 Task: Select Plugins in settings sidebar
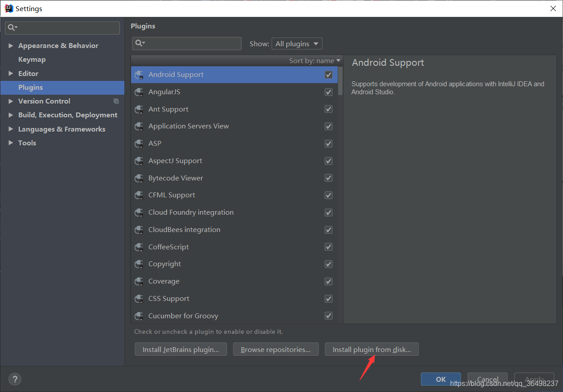click(x=62, y=88)
